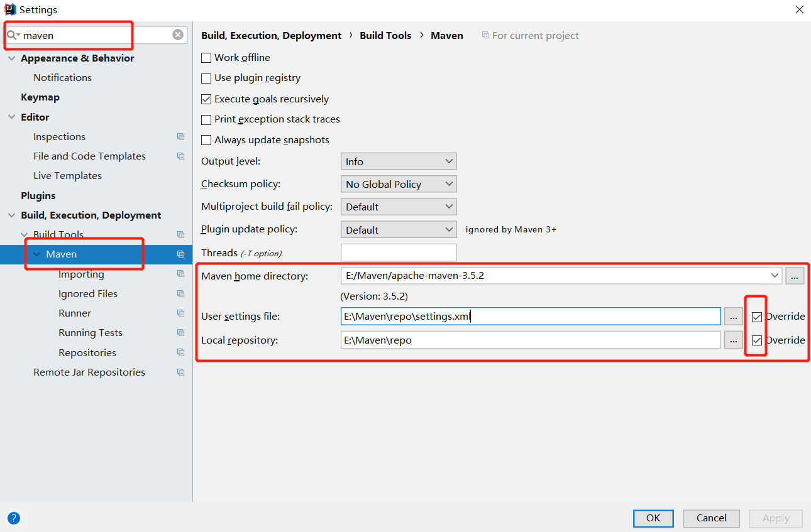Click project-level icon beside Inspections
The width and height of the screenshot is (811, 532).
coord(180,137)
